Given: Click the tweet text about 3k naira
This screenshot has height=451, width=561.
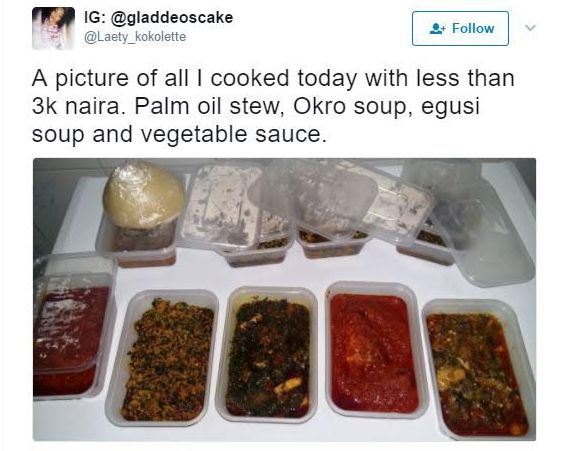Looking at the screenshot, I should 273,106.
